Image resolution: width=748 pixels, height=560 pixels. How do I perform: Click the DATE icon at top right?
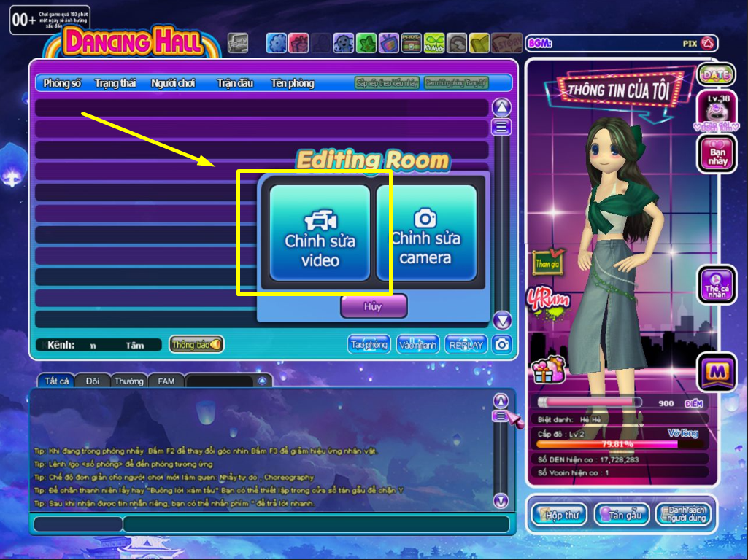point(716,74)
